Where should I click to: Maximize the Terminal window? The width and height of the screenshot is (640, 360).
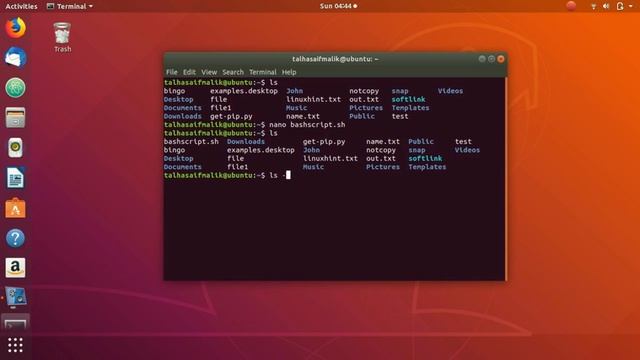(x=491, y=59)
